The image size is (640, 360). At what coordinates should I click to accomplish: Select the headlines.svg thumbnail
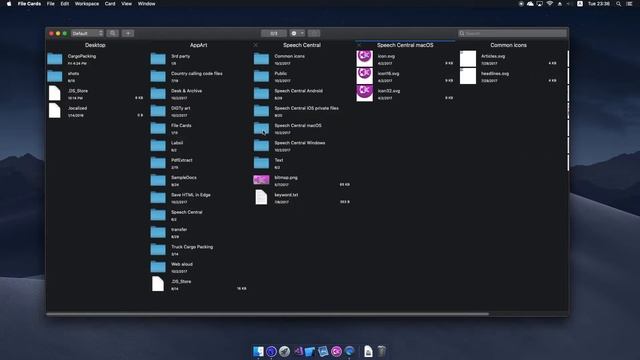[468, 76]
